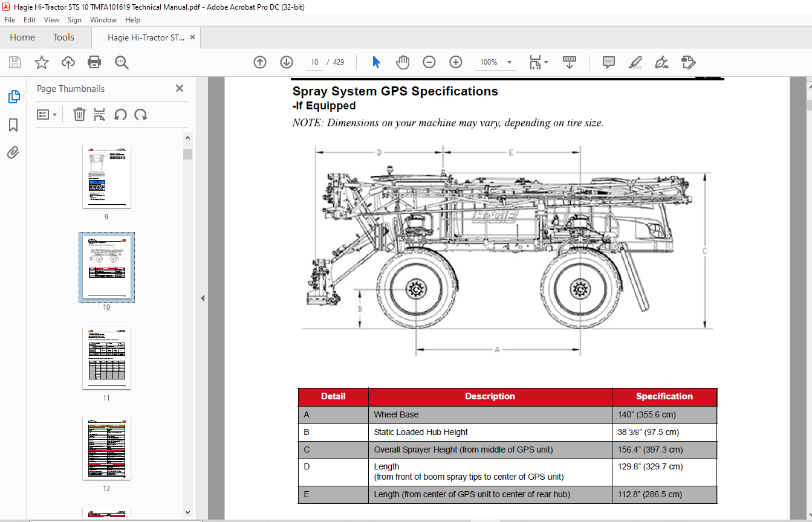Click 'Overall Sprayer Height' description cell
The width and height of the screenshot is (812, 522).
click(490, 449)
